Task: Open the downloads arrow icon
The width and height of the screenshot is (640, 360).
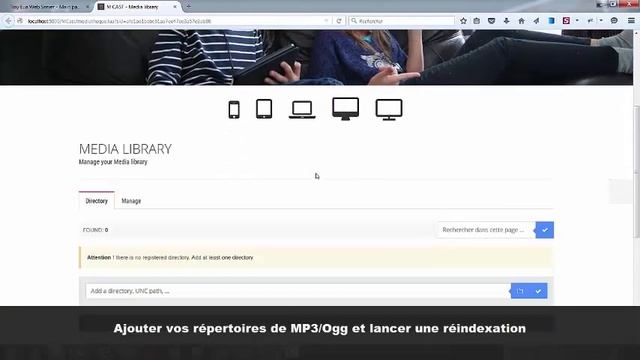Action: click(507, 20)
